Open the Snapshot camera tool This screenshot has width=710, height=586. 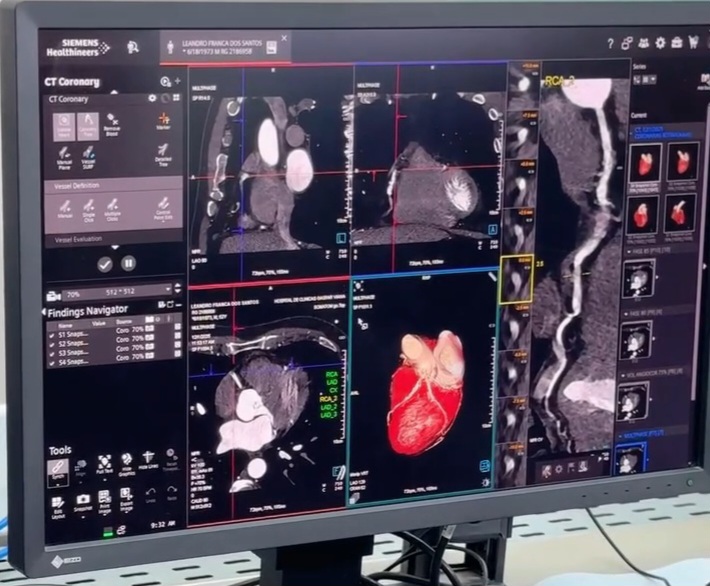(x=82, y=501)
